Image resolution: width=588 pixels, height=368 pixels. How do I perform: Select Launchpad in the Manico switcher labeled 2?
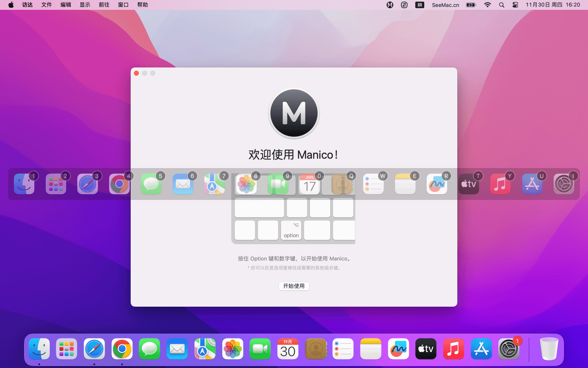[x=56, y=184]
